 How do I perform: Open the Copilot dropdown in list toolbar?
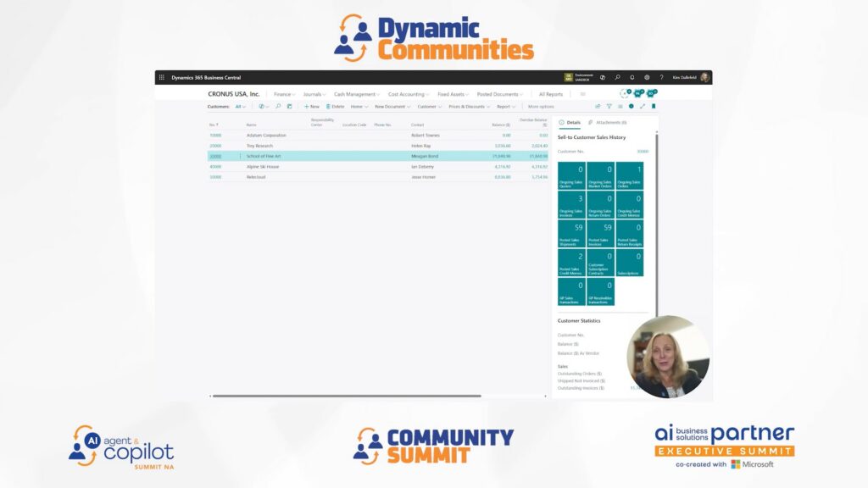click(264, 106)
